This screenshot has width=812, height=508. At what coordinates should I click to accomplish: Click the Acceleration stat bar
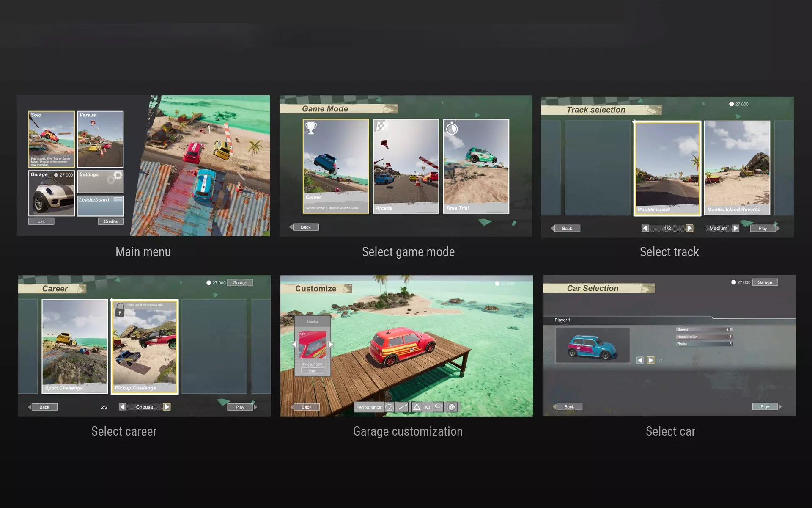(704, 337)
